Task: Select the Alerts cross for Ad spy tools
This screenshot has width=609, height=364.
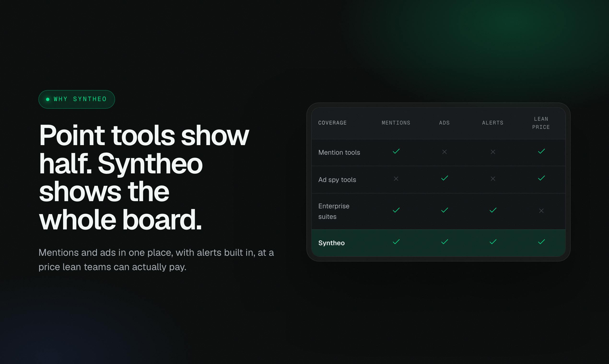Action: coord(493,179)
